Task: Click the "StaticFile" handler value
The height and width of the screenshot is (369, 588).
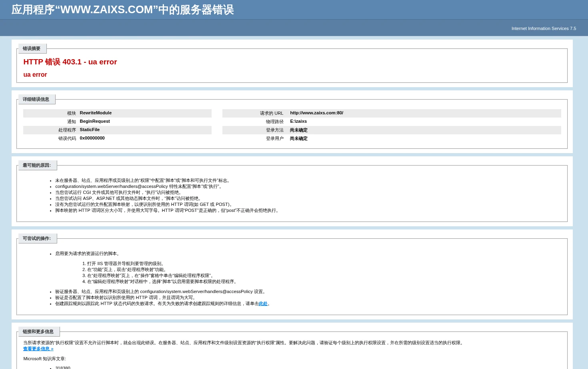Action: (x=90, y=130)
